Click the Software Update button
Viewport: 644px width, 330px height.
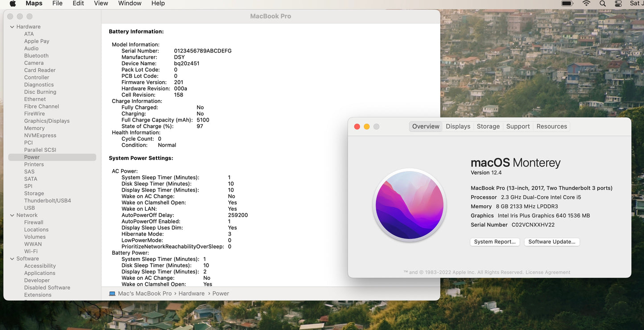pos(552,242)
